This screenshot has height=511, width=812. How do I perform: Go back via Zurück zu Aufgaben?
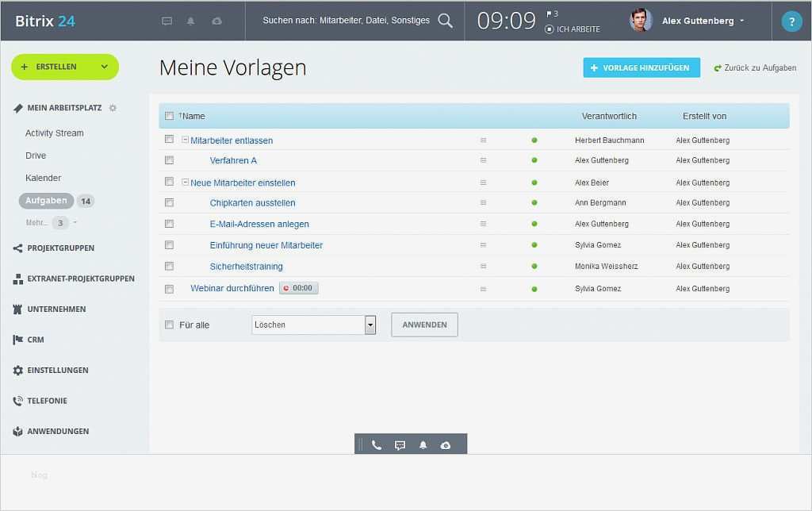click(x=755, y=68)
